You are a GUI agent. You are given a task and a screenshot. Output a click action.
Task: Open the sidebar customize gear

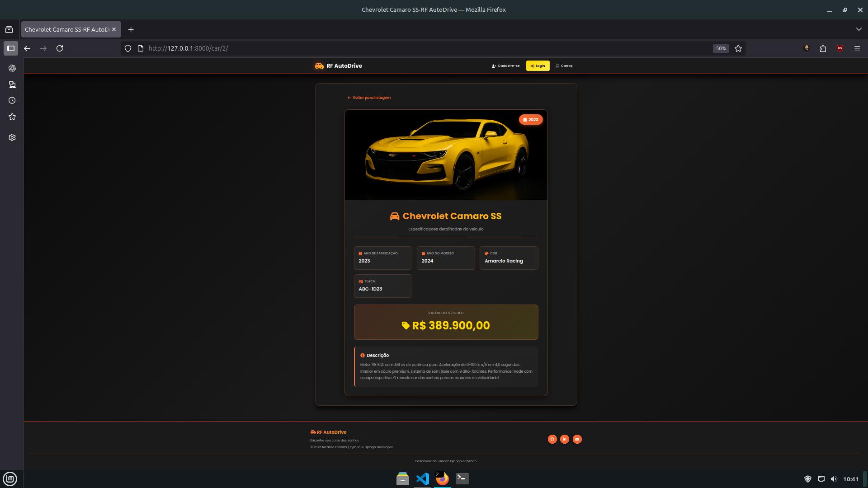[12, 137]
